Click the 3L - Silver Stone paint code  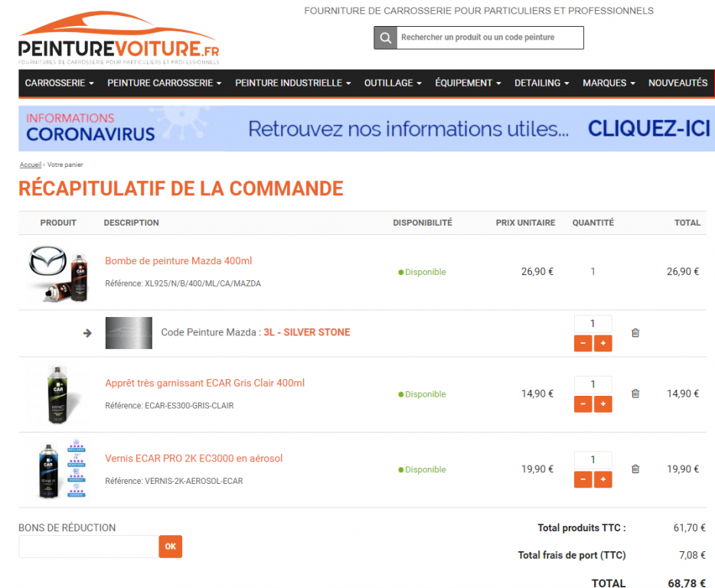coord(306,332)
